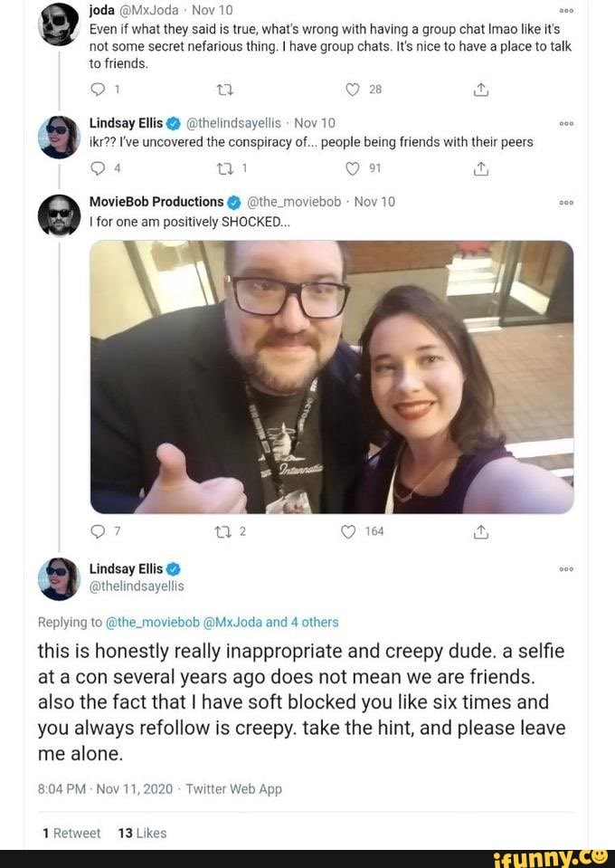Like the tweet with 91 likes
Image resolution: width=615 pixels, height=868 pixels.
pyautogui.click(x=354, y=167)
